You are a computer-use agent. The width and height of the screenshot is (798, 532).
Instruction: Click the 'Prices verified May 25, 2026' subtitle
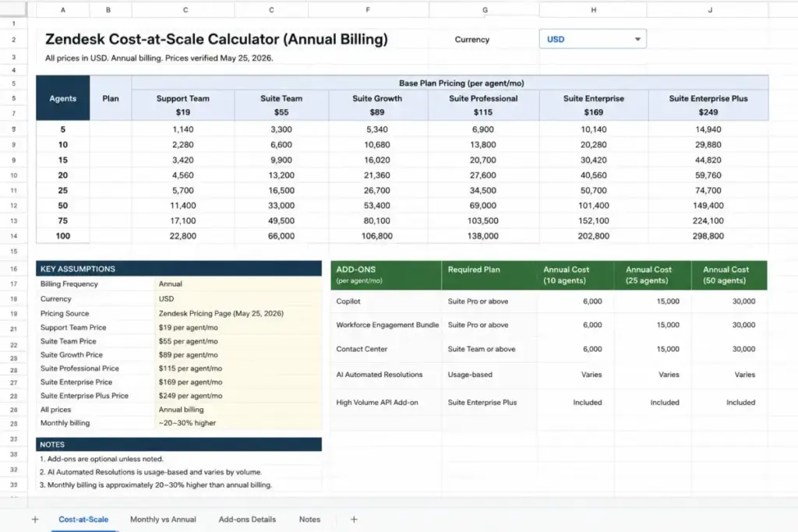(x=219, y=58)
